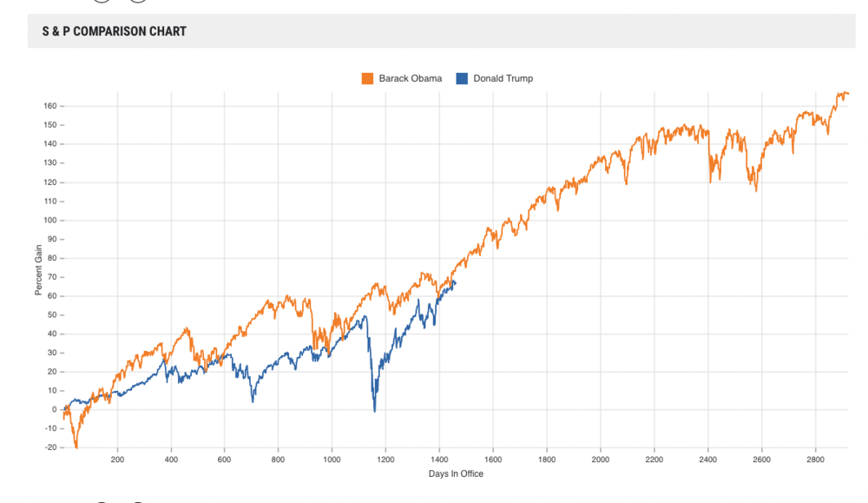Click the S & P COMPARISON CHART heading
This screenshot has width=868, height=503.
pos(114,31)
